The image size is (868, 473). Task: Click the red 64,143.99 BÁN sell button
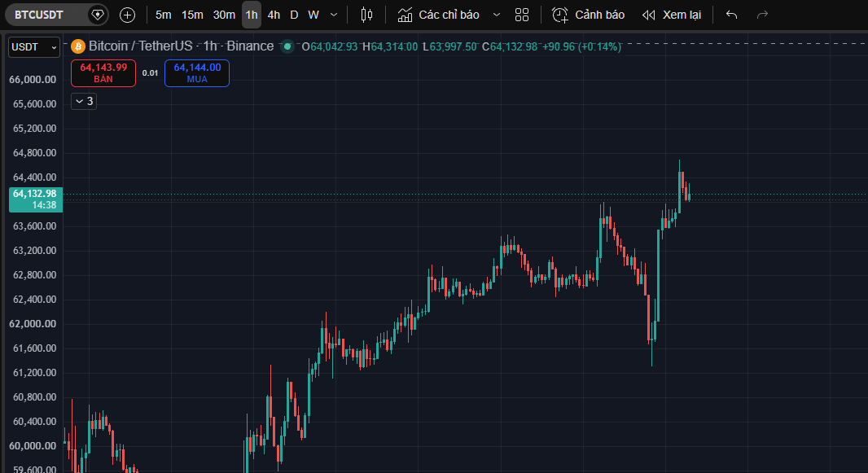(x=103, y=73)
